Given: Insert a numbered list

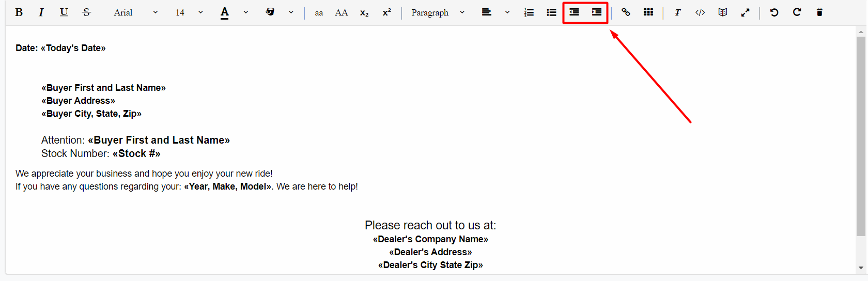Looking at the screenshot, I should click(529, 12).
